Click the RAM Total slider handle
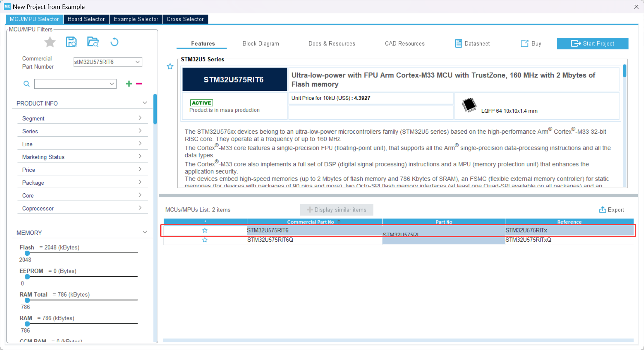 (27, 300)
